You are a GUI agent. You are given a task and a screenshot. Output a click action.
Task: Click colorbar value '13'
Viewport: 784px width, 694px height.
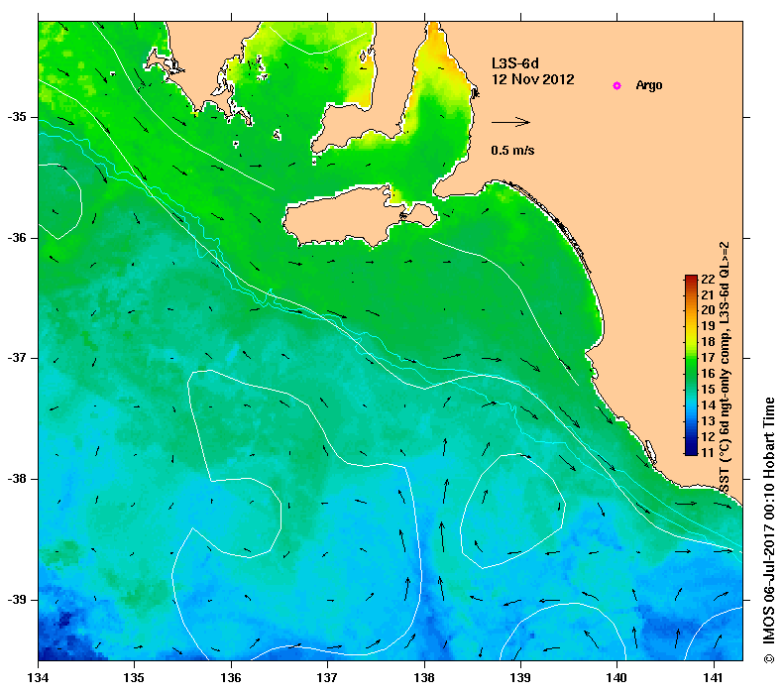pos(708,421)
